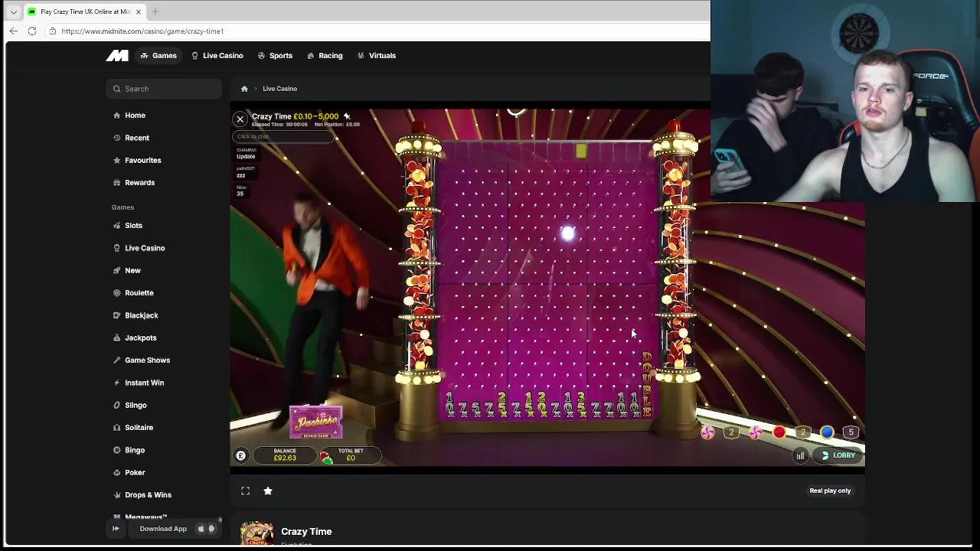Open the Crazy Time game thumbnail

coord(257,533)
